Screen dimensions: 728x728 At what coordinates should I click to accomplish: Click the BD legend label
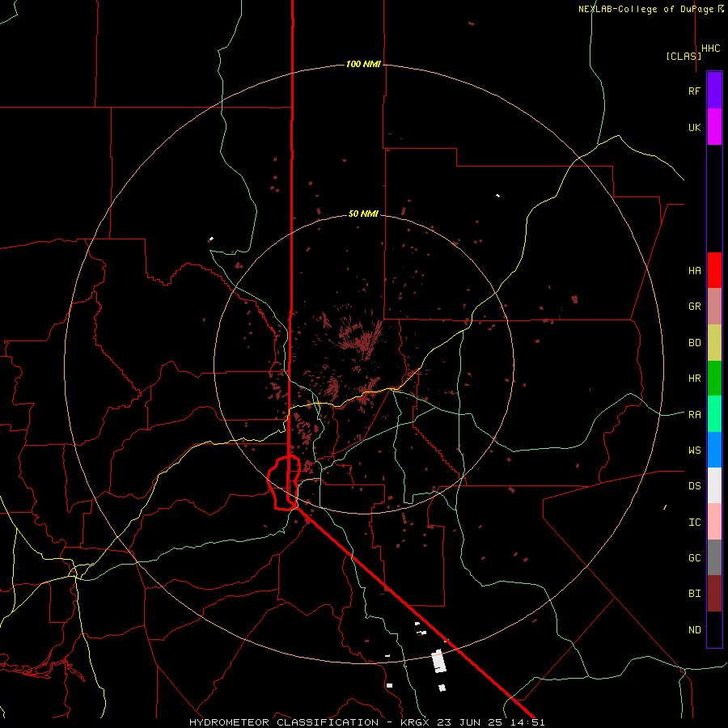point(694,343)
